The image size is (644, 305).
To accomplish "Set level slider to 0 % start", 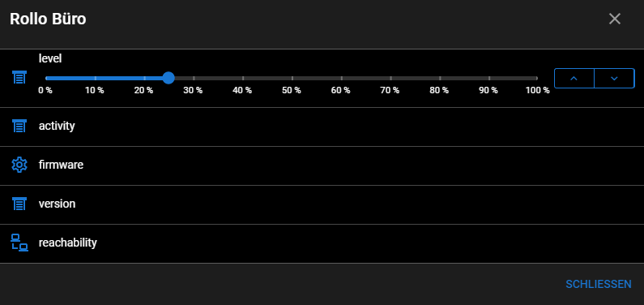I will point(46,78).
